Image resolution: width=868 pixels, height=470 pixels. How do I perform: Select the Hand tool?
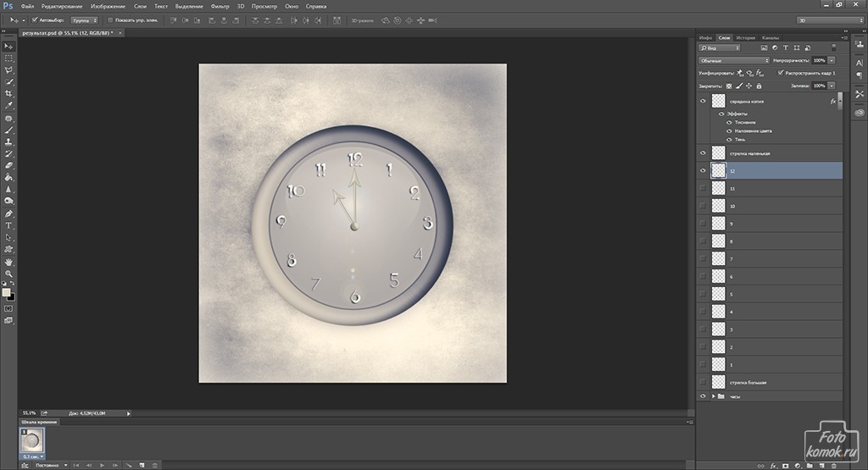pos(9,262)
